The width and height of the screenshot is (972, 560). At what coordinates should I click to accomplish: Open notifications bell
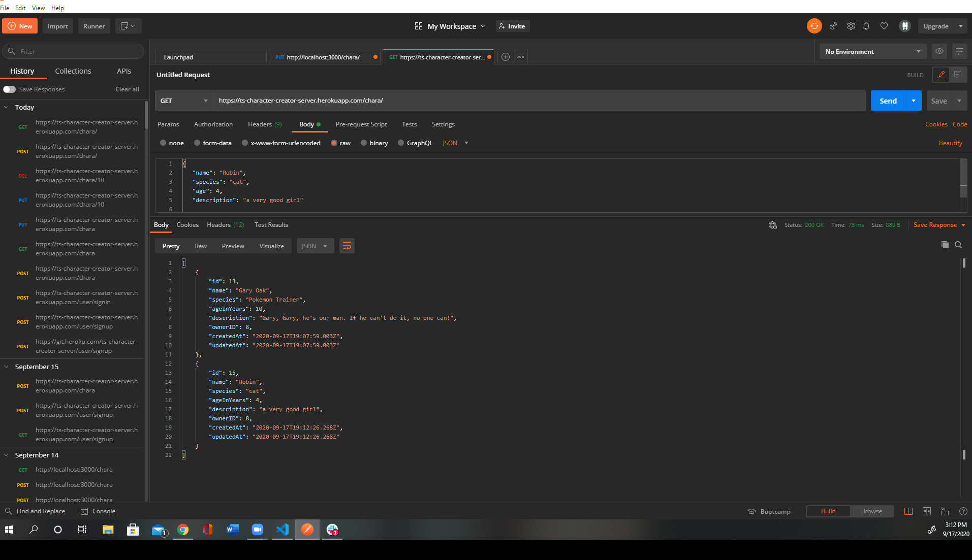click(x=866, y=26)
